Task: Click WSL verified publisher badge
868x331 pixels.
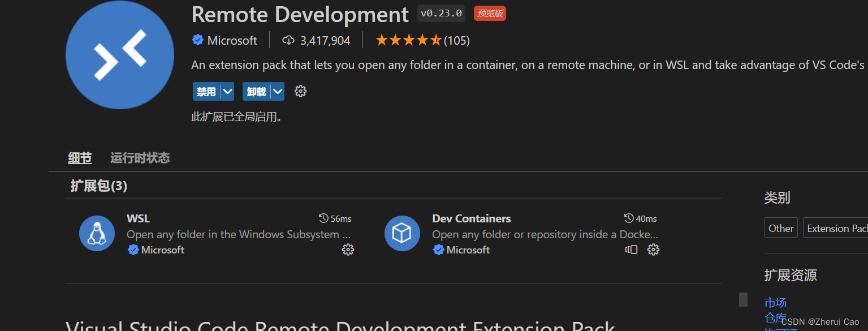Action: point(133,250)
